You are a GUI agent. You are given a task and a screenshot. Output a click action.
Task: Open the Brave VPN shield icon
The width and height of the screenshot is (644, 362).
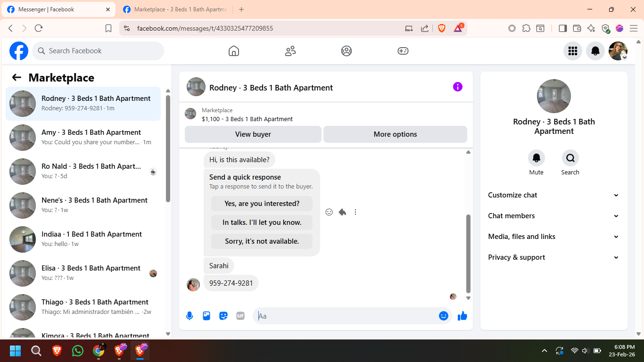[606, 28]
